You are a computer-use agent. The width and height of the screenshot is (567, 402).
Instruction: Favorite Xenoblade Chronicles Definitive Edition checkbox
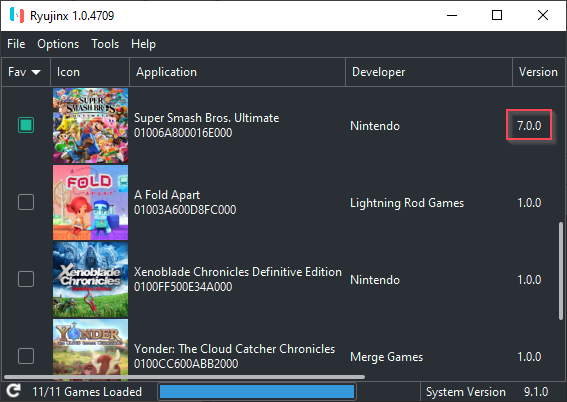[26, 279]
